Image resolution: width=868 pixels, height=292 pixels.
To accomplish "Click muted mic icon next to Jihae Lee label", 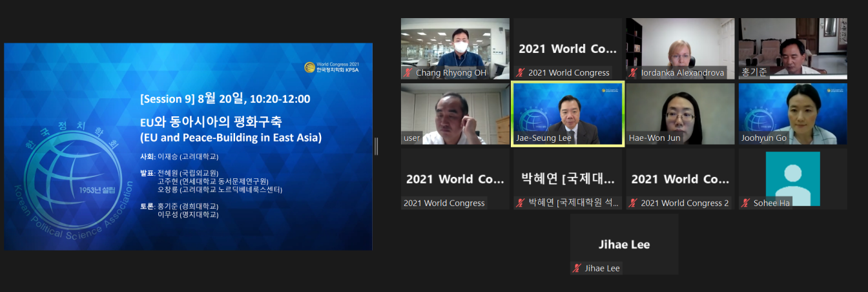I will pos(577,268).
